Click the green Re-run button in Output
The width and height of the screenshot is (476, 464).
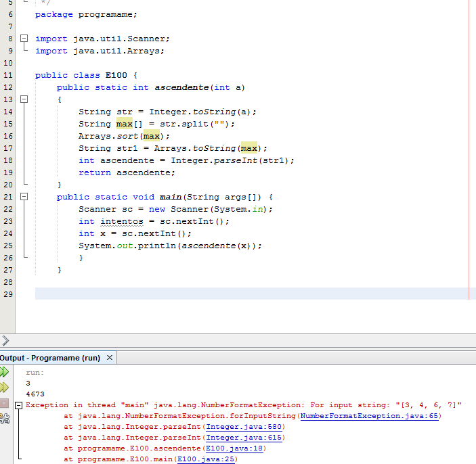click(x=4, y=372)
